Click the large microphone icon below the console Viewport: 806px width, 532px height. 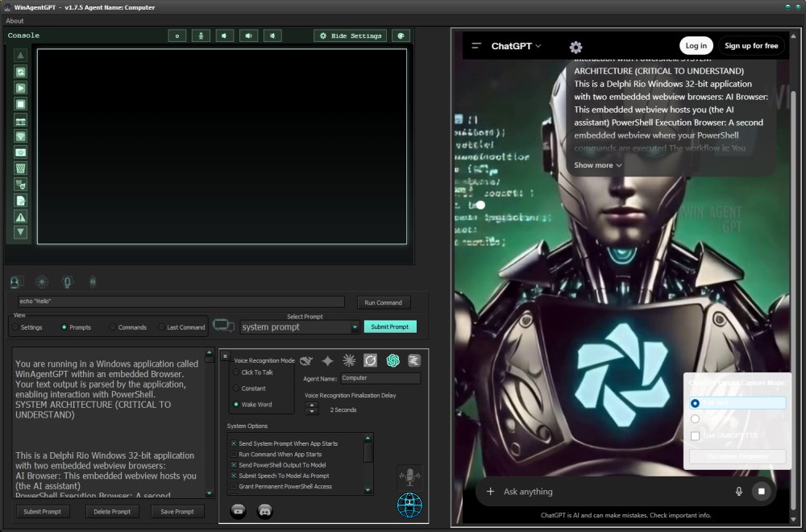pos(68,281)
